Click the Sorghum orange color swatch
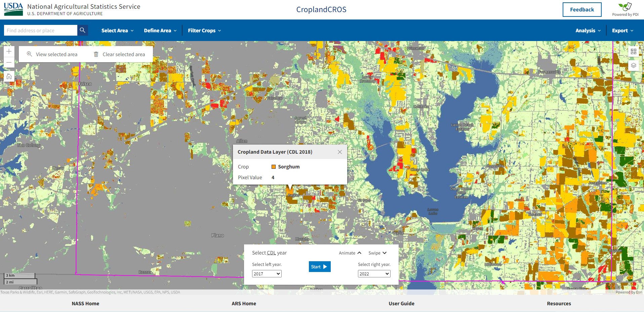This screenshot has width=644, height=312. tap(274, 167)
